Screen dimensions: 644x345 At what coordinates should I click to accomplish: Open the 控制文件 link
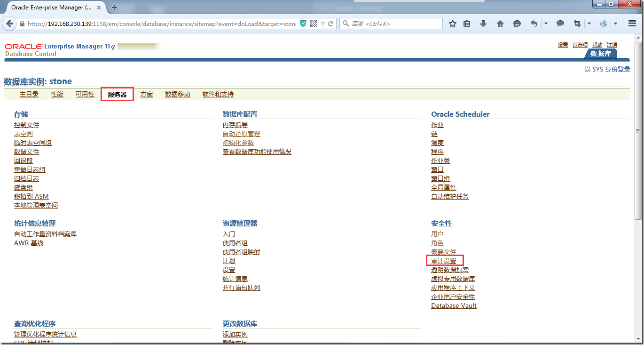click(27, 125)
